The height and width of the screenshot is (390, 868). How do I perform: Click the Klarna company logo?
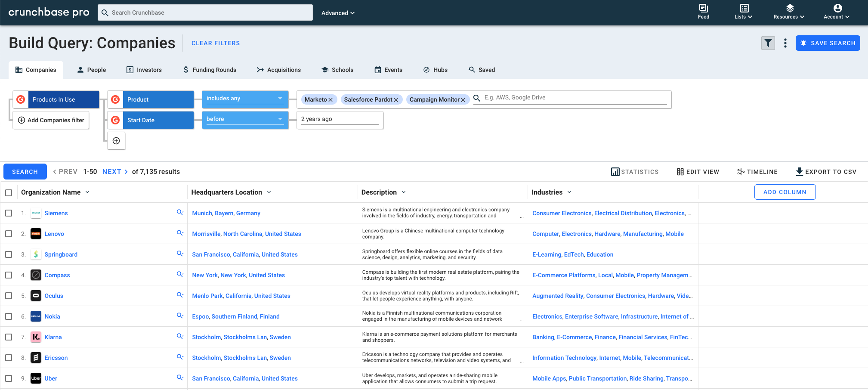[x=36, y=337]
